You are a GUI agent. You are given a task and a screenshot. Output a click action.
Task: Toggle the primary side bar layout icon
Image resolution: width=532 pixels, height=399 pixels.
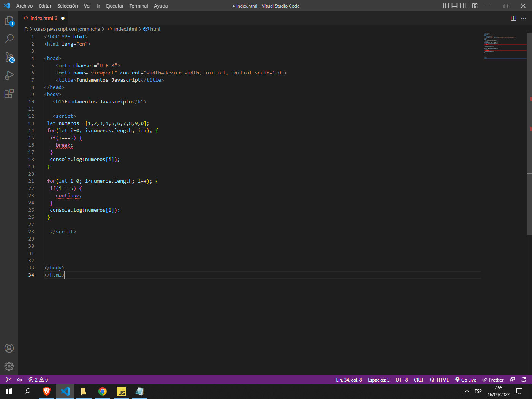click(x=446, y=6)
